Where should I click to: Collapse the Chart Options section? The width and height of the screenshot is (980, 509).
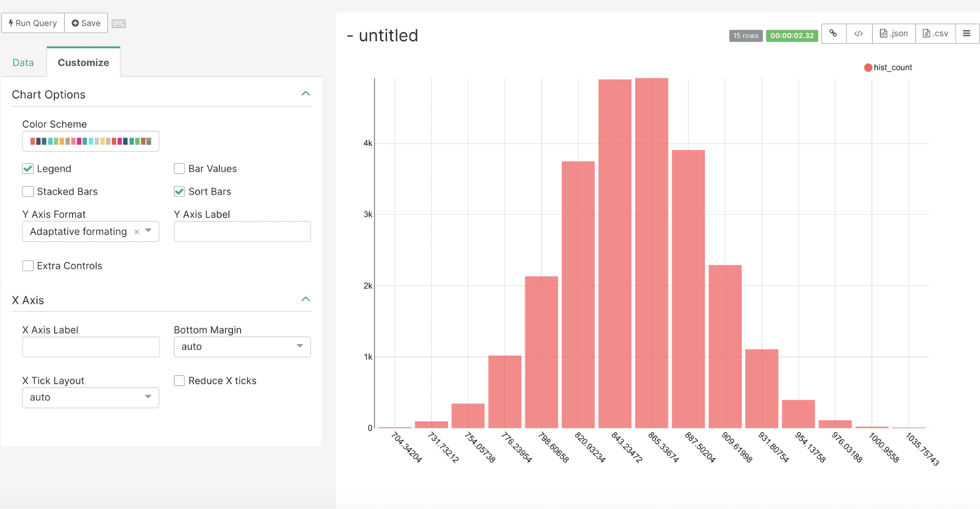pyautogui.click(x=305, y=94)
